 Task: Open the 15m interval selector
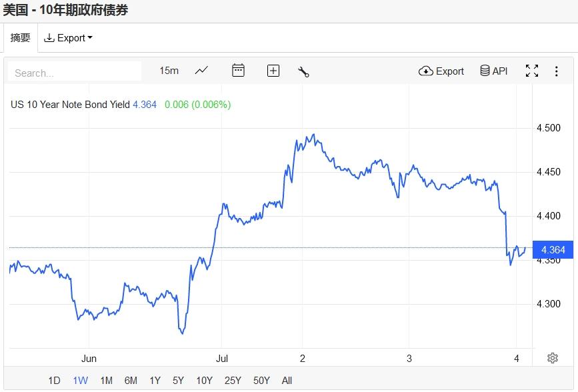tap(169, 71)
